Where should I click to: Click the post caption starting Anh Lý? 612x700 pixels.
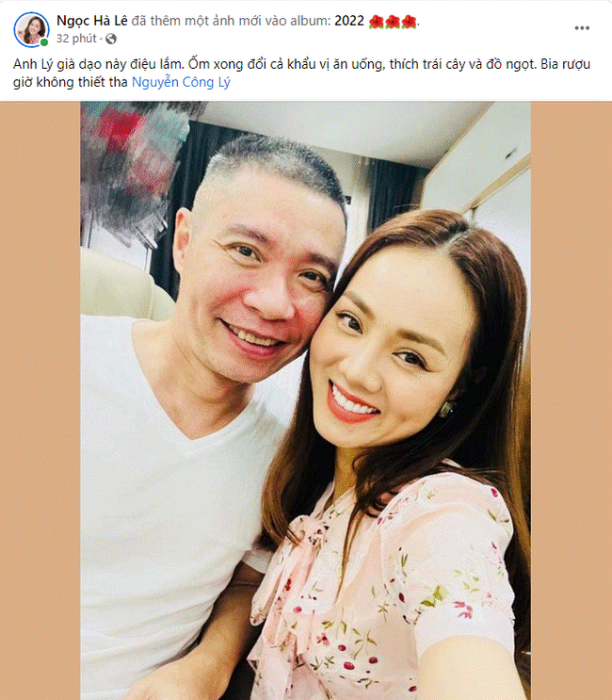[301, 73]
